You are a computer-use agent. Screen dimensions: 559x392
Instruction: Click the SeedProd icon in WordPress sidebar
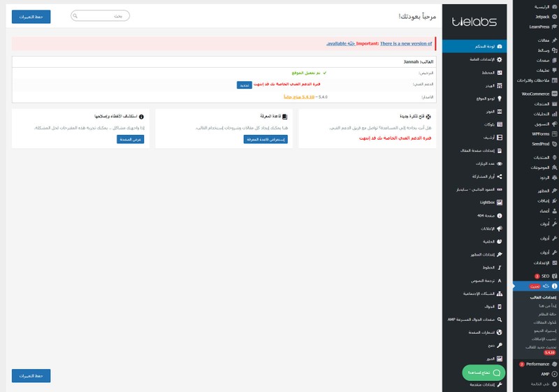click(x=554, y=144)
